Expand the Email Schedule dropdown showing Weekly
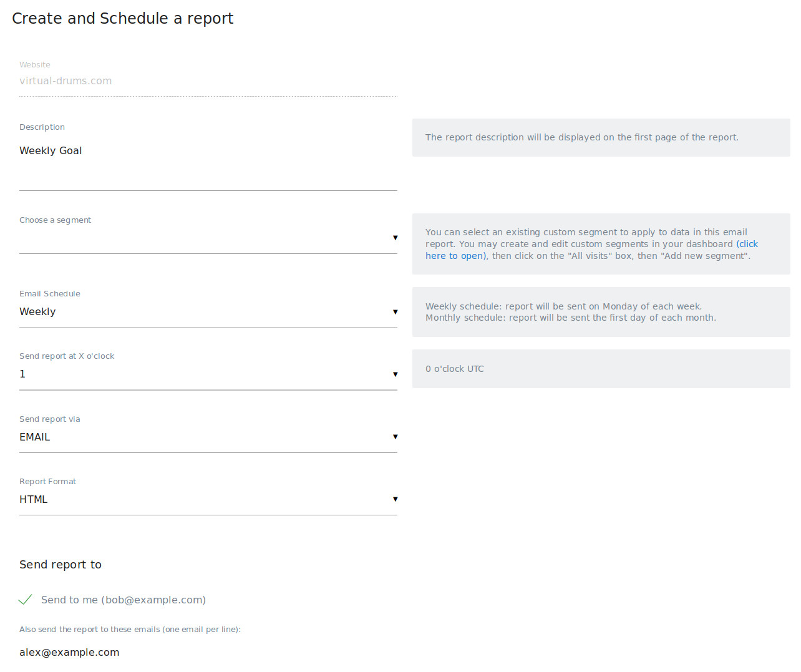Viewport: 801px width, 672px height. click(x=208, y=312)
